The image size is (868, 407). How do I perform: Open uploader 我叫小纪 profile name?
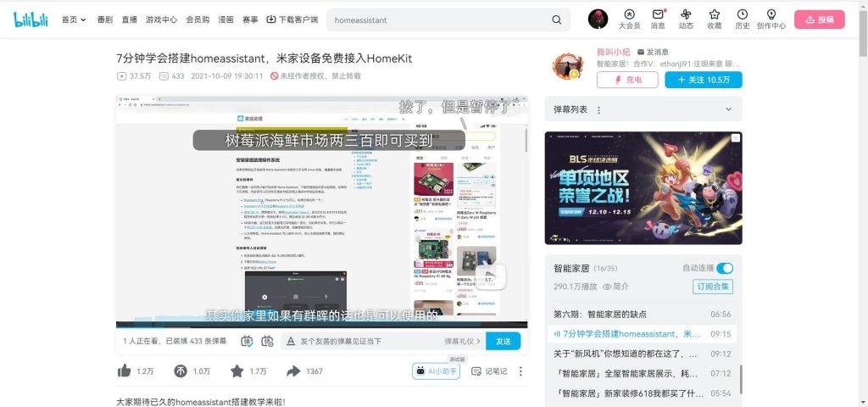tap(613, 52)
